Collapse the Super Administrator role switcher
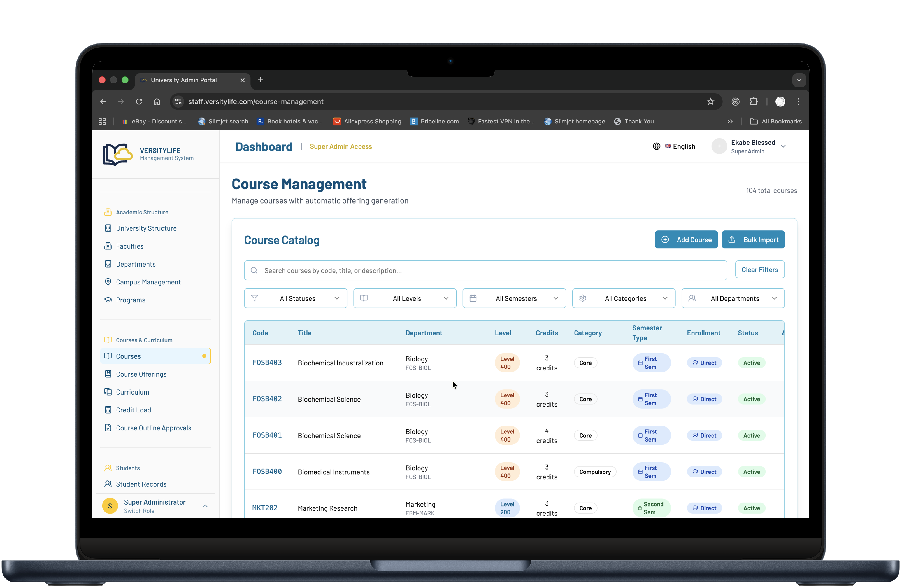 205,506
